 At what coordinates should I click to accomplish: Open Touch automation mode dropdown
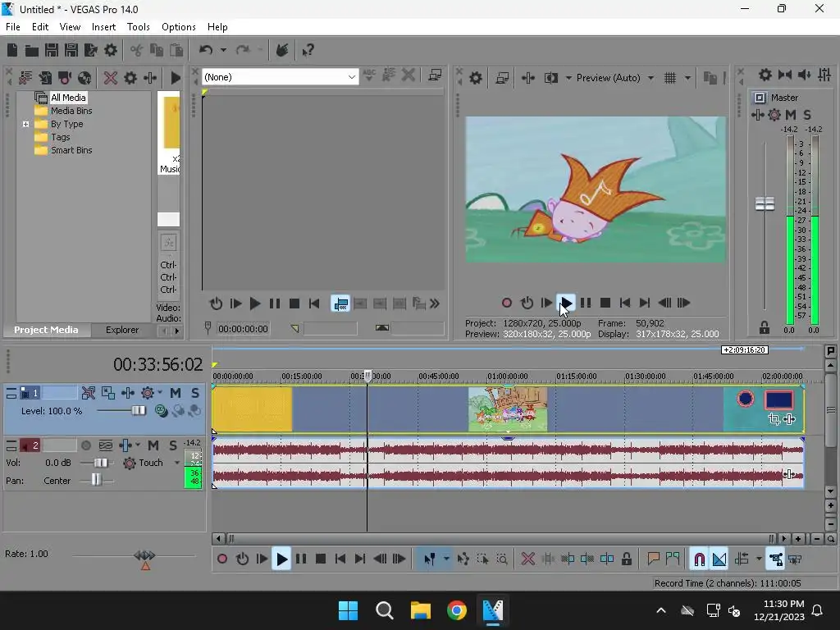[x=177, y=463]
